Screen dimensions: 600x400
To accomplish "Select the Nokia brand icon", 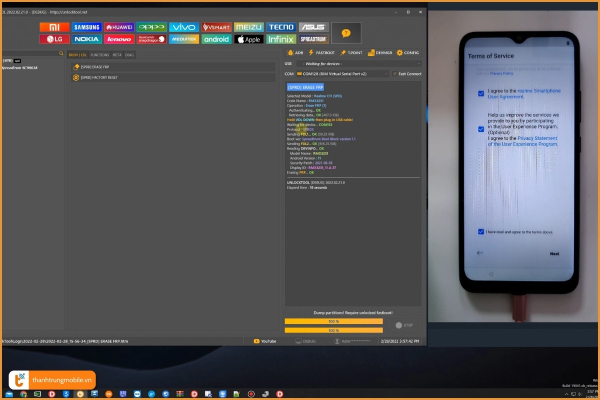I will (x=86, y=39).
